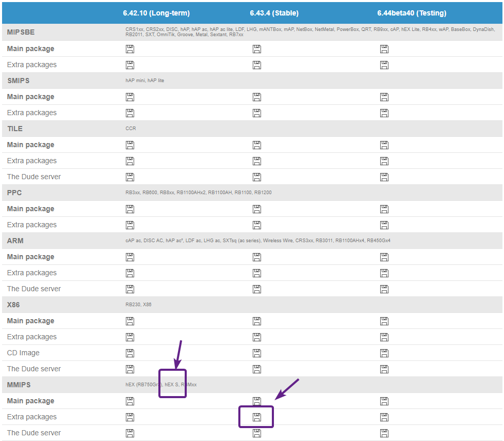Image resolution: width=504 pixels, height=441 pixels.
Task: Download X86 CD Image 6.44beta40 Testing
Action: pos(384,353)
